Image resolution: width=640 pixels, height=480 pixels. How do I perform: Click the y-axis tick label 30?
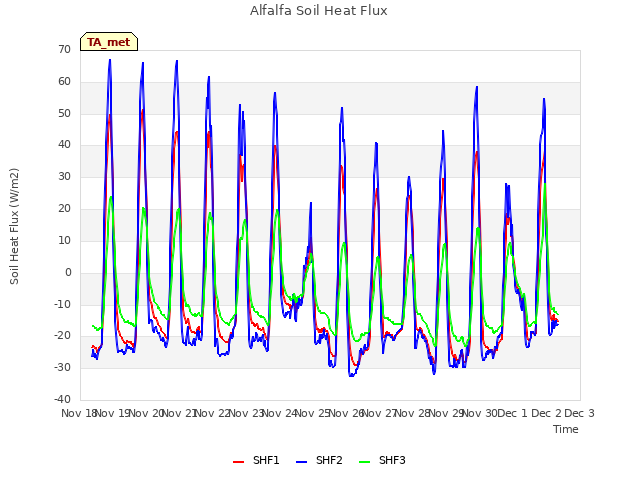pos(64,176)
